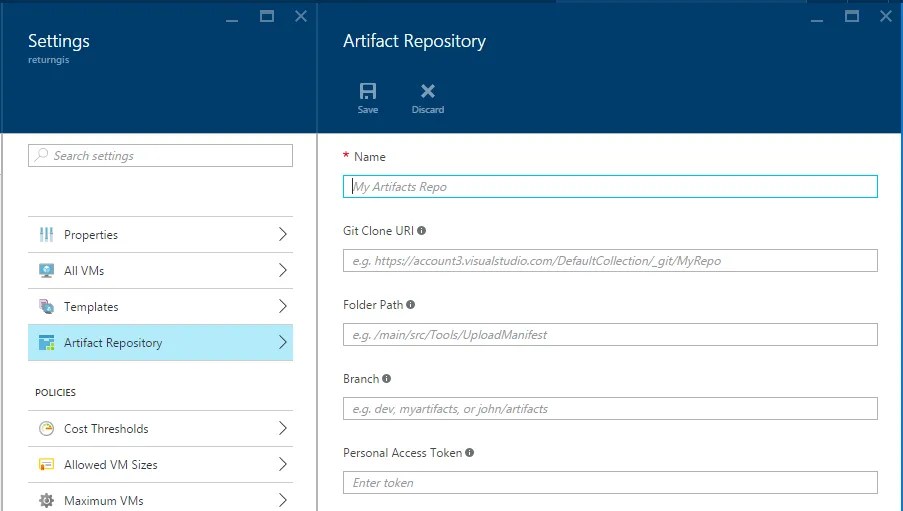Open the Properties settings item

160,234
